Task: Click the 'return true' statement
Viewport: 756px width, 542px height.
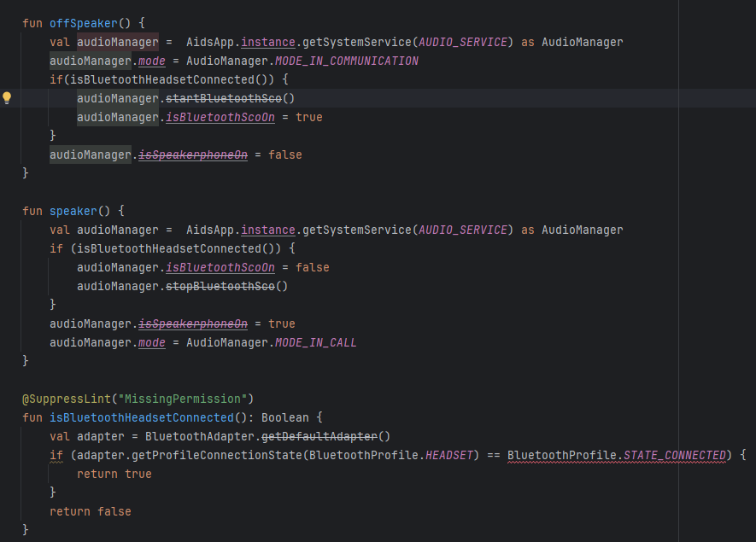Action: pyautogui.click(x=114, y=474)
